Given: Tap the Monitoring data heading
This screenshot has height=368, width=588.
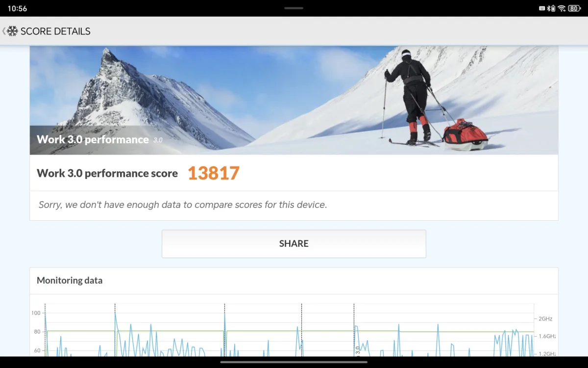Looking at the screenshot, I should point(70,281).
